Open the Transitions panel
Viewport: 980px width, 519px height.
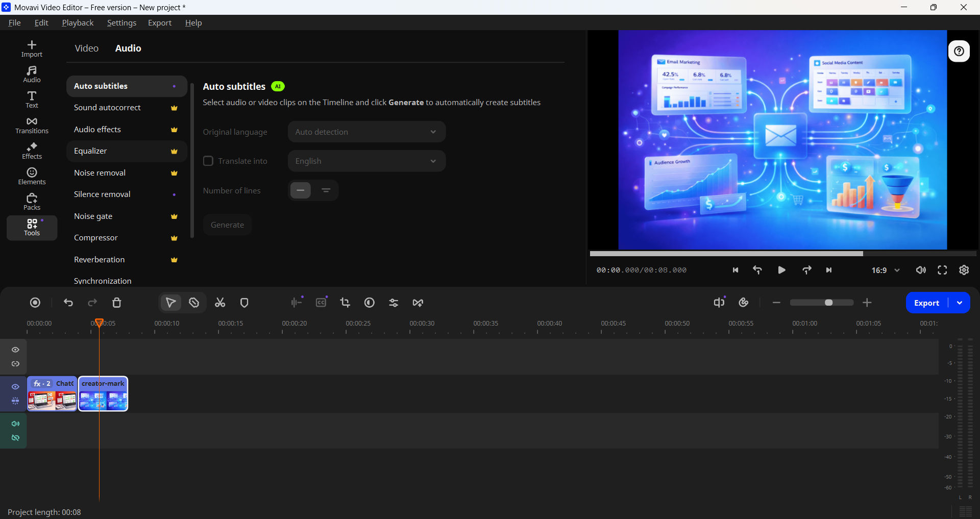point(32,126)
